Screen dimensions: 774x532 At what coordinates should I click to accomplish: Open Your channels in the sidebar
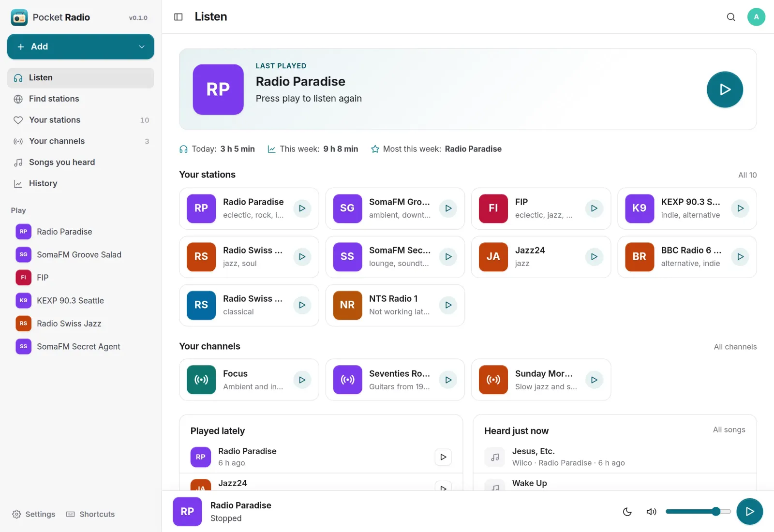pos(81,142)
